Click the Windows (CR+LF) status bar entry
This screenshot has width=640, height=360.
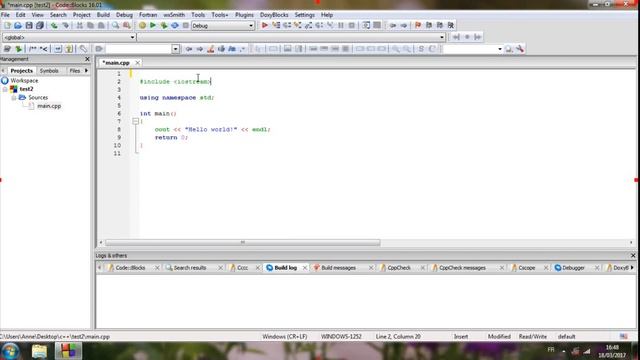click(284, 337)
